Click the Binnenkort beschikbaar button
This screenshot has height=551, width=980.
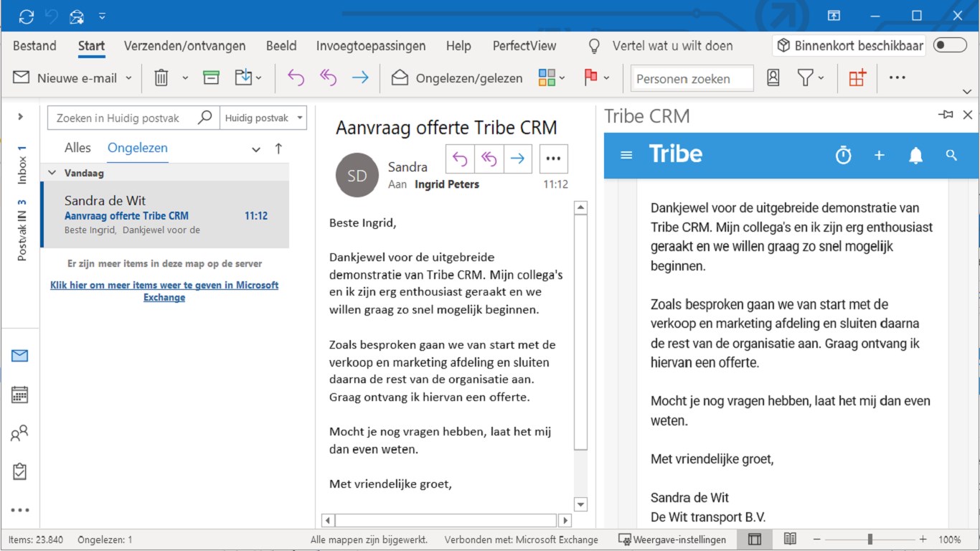point(849,46)
